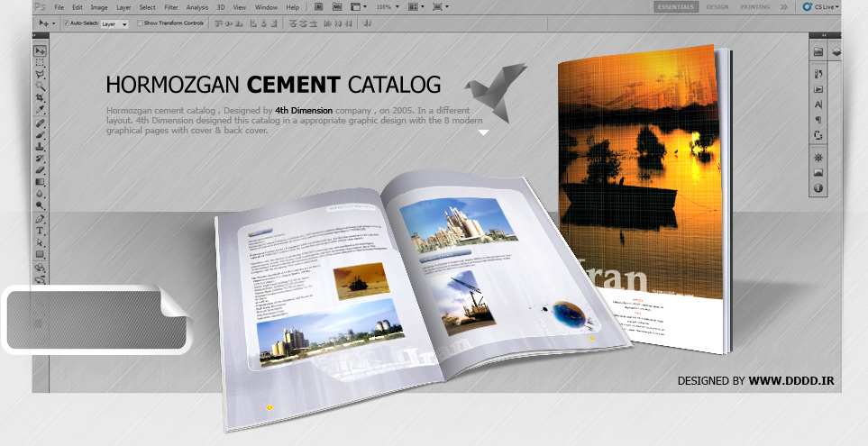Select the Eraser tool
Viewport: 868px width, 446px height.
click(40, 170)
